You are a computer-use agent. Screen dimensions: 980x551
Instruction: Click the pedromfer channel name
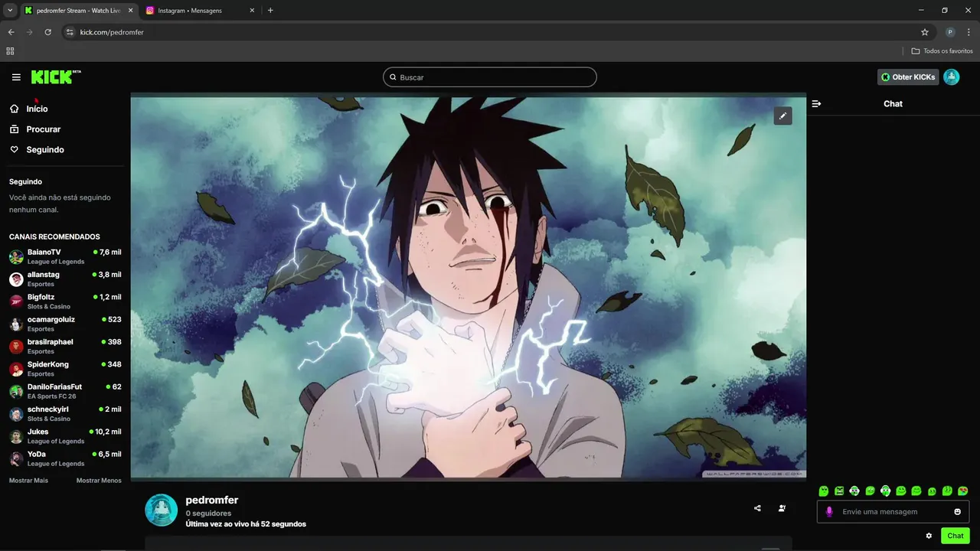212,500
